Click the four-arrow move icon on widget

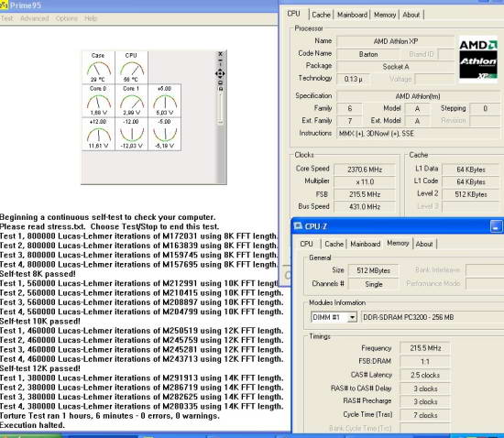(x=220, y=73)
